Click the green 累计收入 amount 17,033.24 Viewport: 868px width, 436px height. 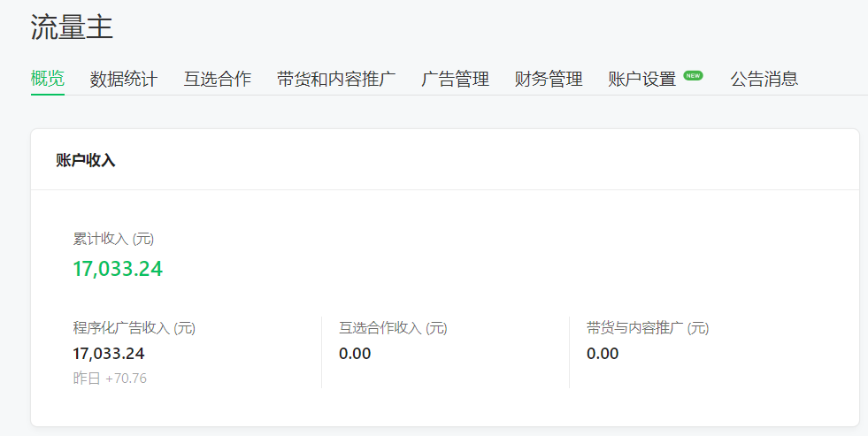[x=118, y=269]
